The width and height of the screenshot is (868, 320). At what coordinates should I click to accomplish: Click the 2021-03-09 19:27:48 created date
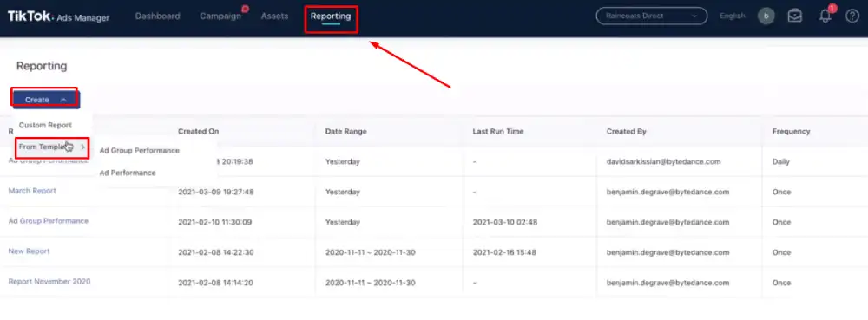(216, 193)
